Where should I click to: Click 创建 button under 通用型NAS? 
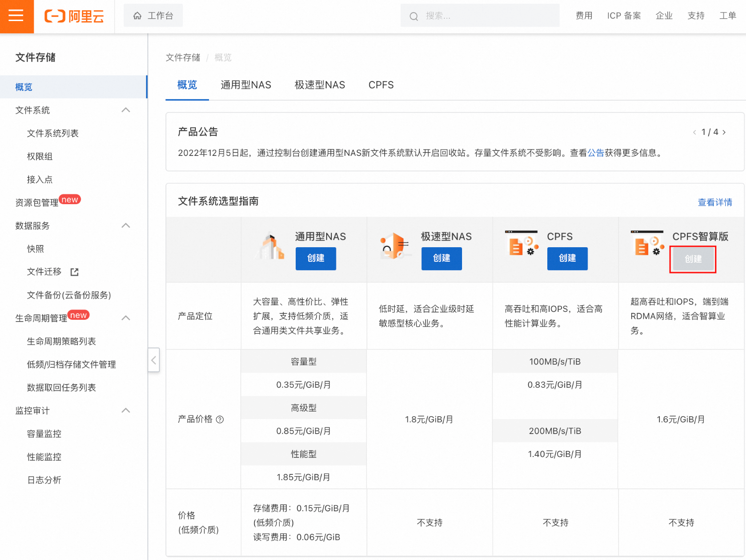tap(315, 258)
